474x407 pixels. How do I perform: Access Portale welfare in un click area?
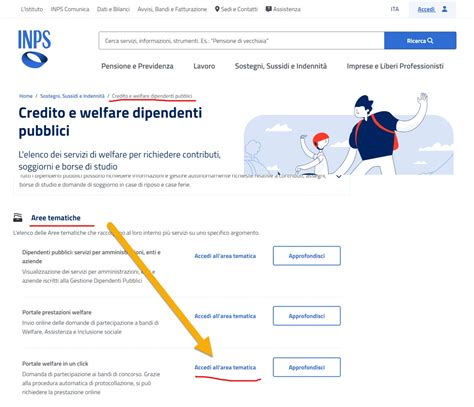[x=225, y=367]
